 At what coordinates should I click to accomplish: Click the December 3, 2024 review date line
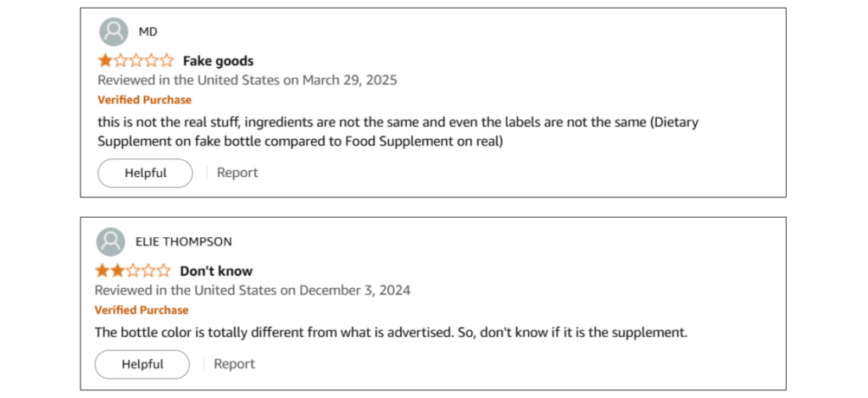click(x=252, y=290)
